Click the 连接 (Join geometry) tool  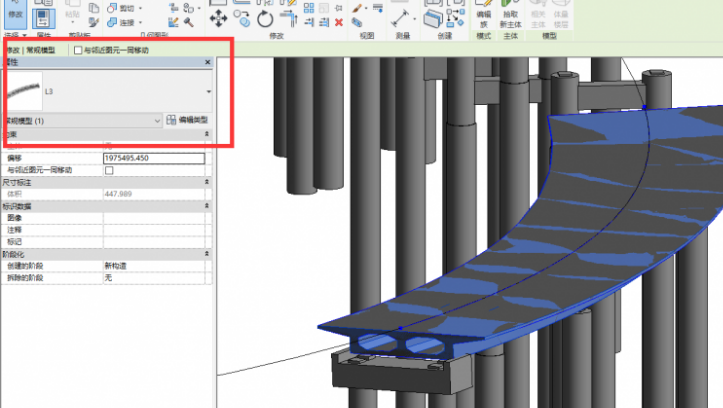click(x=121, y=22)
